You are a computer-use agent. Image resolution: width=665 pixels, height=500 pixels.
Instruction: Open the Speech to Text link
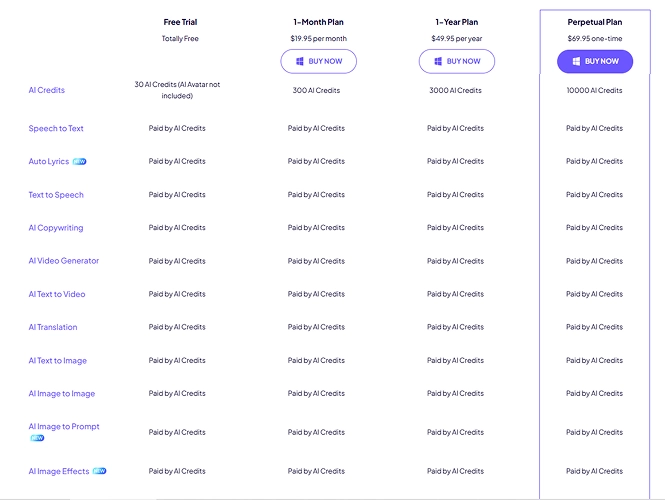pyautogui.click(x=56, y=128)
